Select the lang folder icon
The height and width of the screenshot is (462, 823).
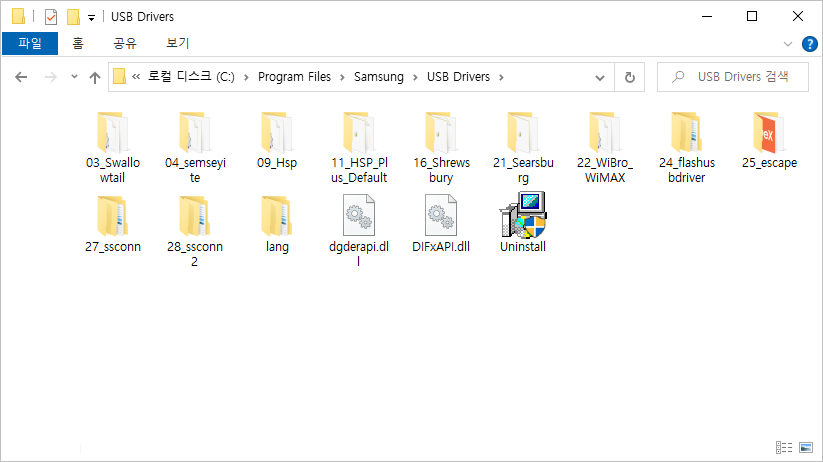coord(277,216)
